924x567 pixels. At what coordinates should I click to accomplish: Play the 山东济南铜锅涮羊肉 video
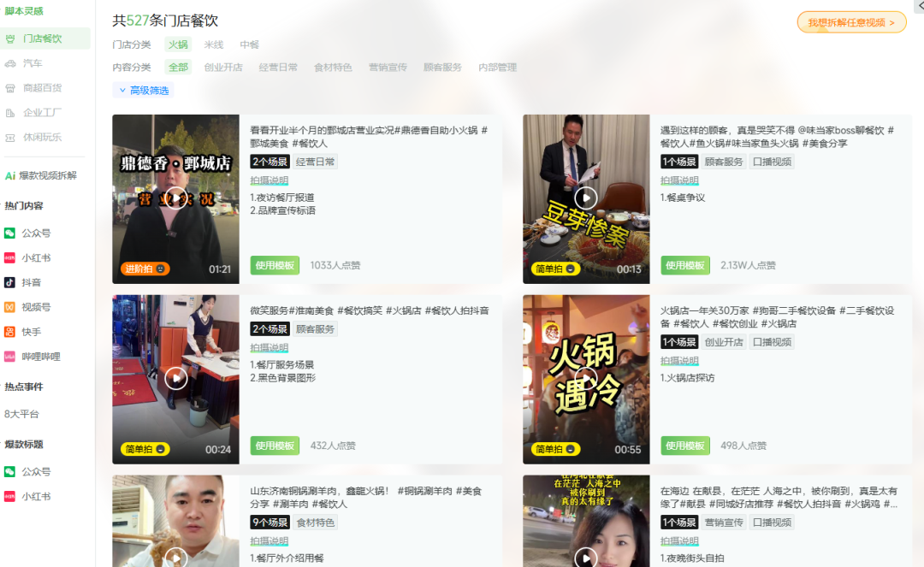(x=175, y=557)
